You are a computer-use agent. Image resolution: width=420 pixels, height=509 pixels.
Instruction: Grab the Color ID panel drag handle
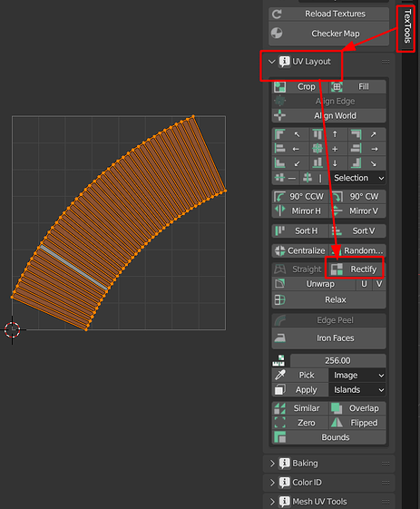[x=386, y=483]
